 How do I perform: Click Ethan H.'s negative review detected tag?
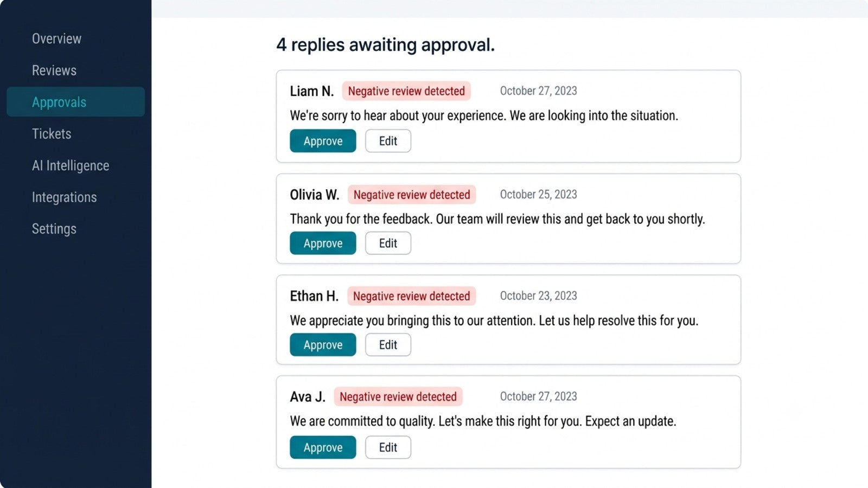tap(411, 296)
